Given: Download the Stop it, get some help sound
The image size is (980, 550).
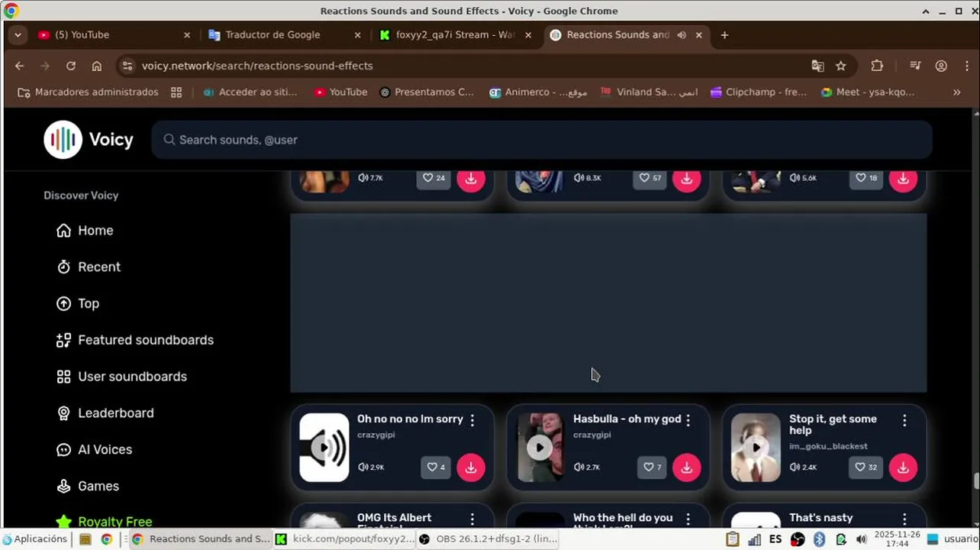Looking at the screenshot, I should [903, 467].
